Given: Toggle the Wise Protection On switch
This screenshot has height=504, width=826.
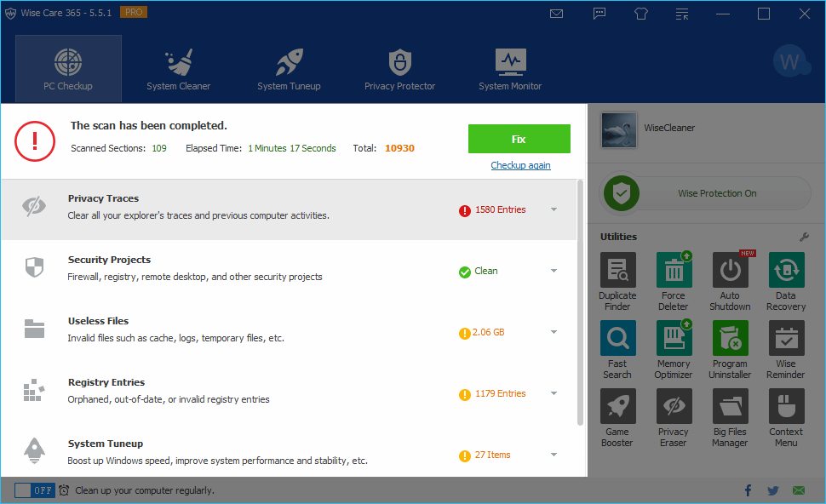Looking at the screenshot, I should [x=705, y=193].
